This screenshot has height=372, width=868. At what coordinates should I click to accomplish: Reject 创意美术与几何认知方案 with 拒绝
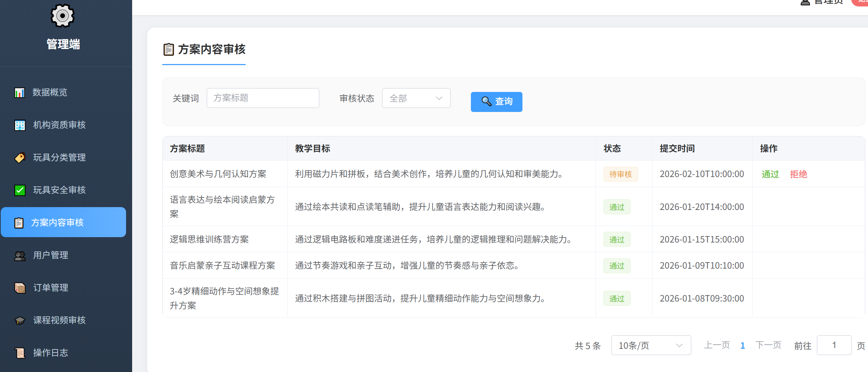point(799,174)
